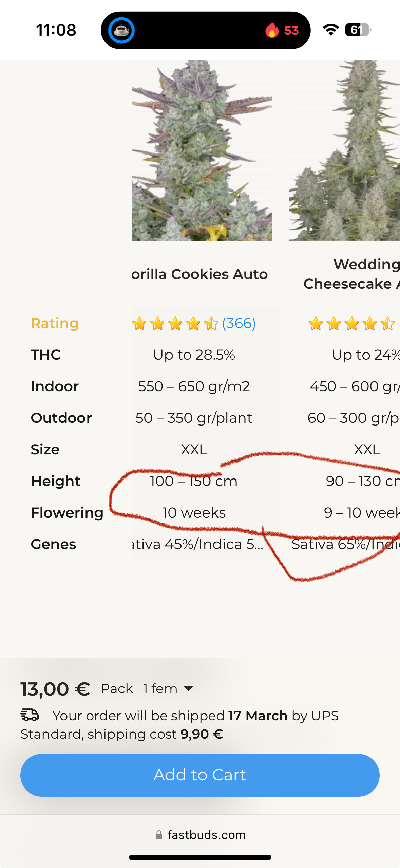Image resolution: width=400 pixels, height=868 pixels.
Task: Tap the coffee cup Dynamic Island icon
Action: click(121, 31)
